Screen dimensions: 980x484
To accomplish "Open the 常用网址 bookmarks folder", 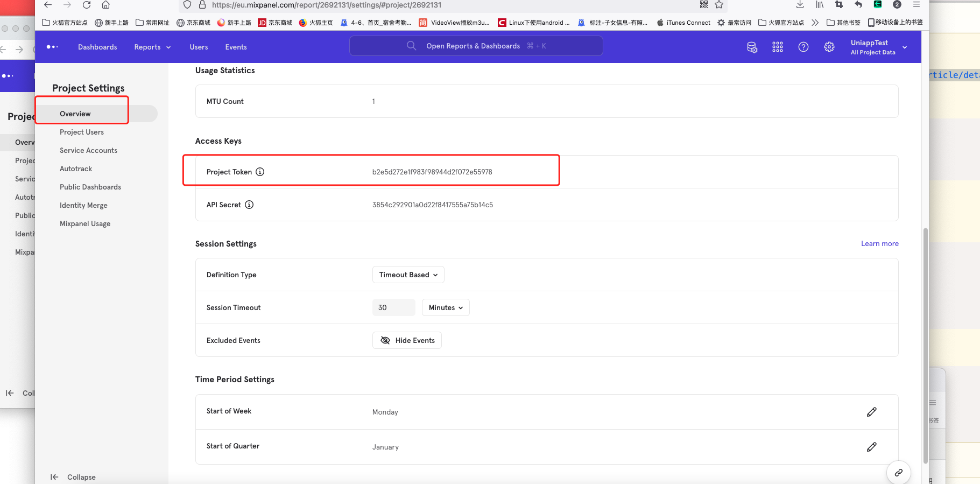I will [152, 23].
